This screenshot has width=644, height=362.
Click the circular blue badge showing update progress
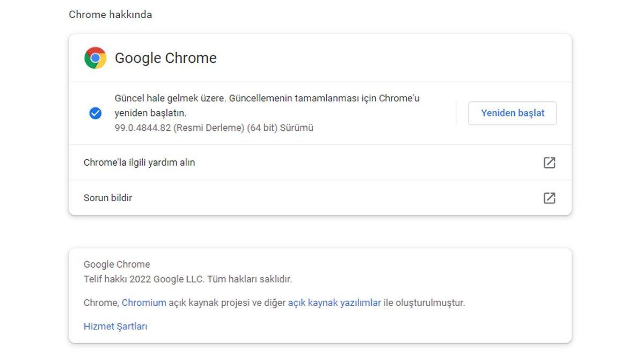click(96, 113)
